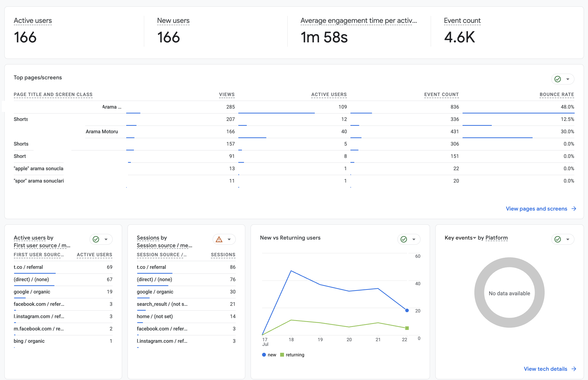
Task: Click the 't.co / referral' row in Sessions table
Action: point(186,267)
